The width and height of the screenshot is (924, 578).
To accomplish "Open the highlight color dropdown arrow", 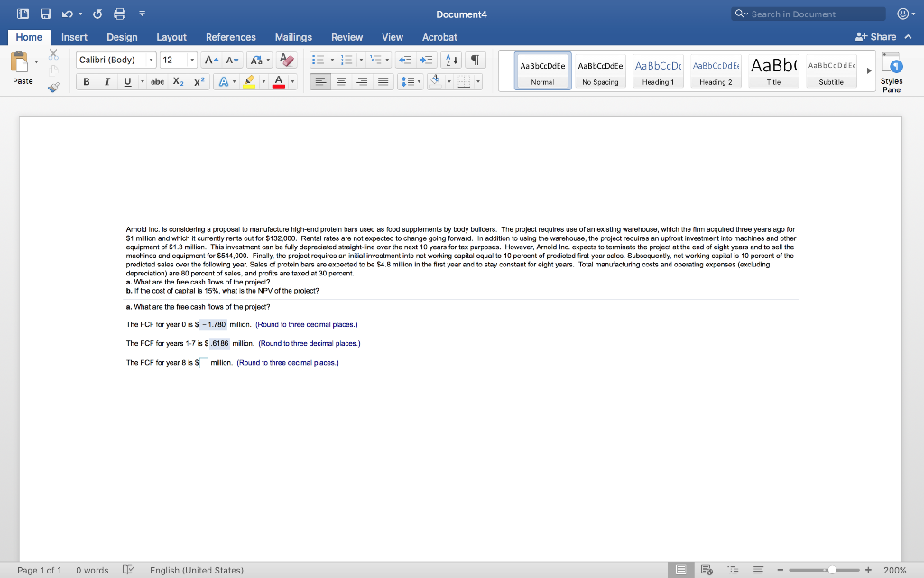I will [263, 82].
